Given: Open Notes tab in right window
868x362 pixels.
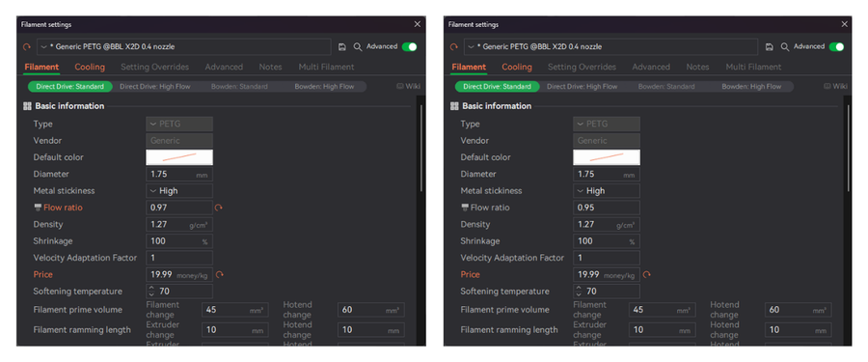Looking at the screenshot, I should pyautogui.click(x=697, y=67).
